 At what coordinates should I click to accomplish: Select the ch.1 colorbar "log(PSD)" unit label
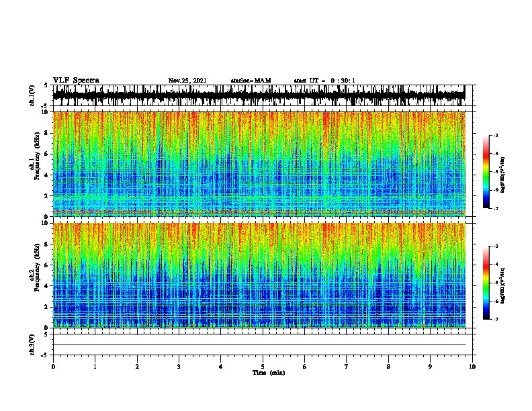[x=502, y=175]
